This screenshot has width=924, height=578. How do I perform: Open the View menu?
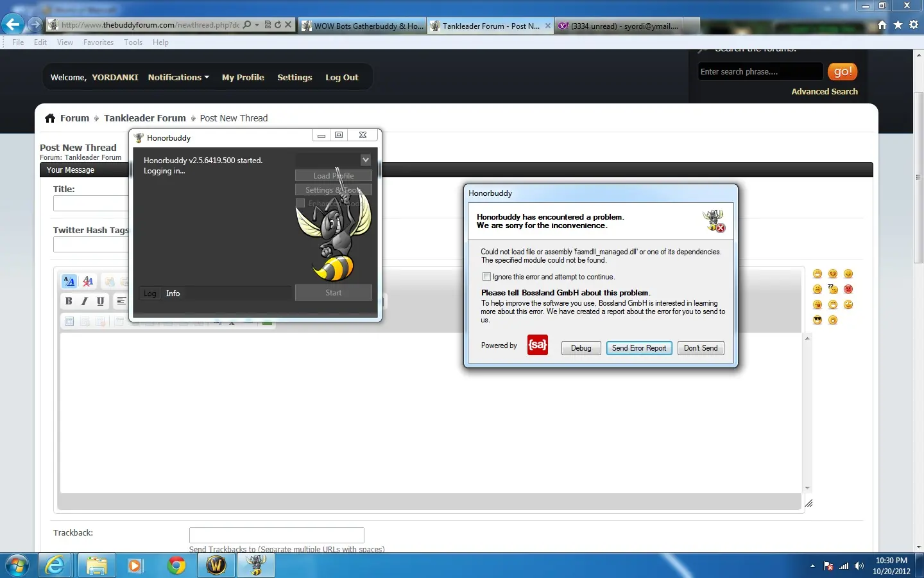pyautogui.click(x=65, y=42)
